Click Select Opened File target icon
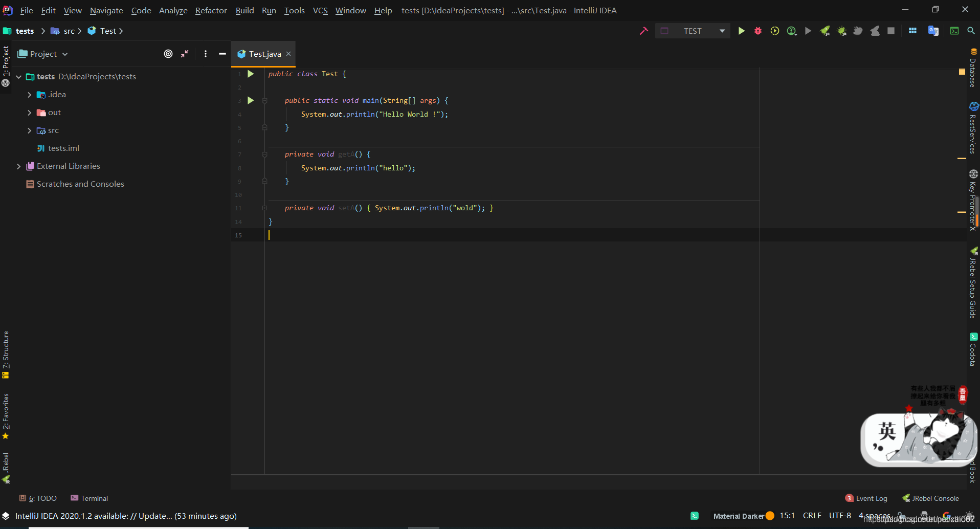 [168, 54]
